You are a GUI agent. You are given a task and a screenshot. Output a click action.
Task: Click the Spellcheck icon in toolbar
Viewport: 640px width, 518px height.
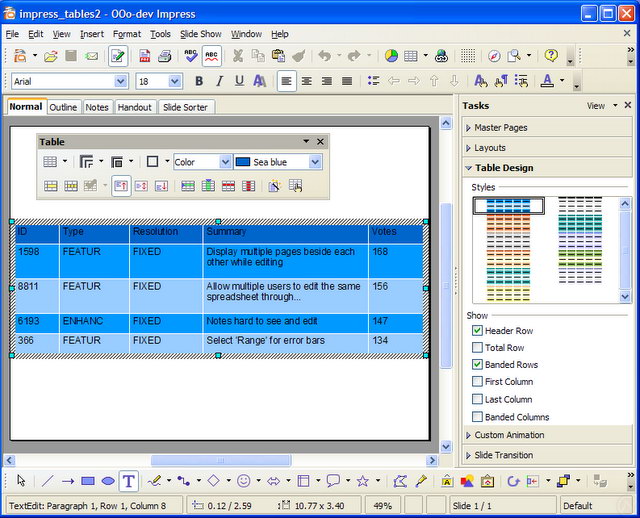[x=191, y=56]
